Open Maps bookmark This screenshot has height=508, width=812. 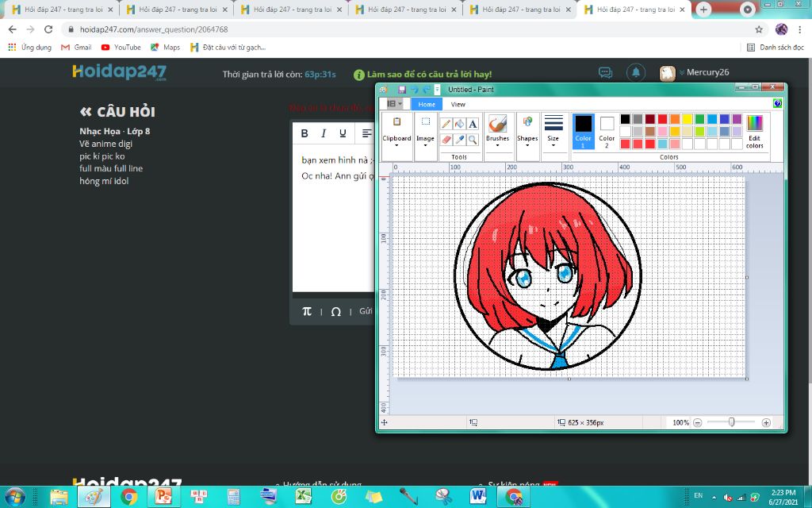(165, 47)
